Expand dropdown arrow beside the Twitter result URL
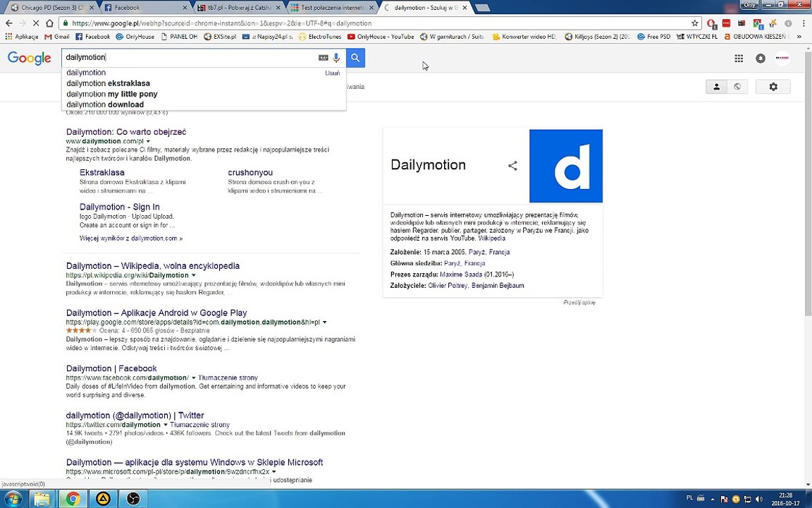The width and height of the screenshot is (812, 508). click(x=166, y=425)
